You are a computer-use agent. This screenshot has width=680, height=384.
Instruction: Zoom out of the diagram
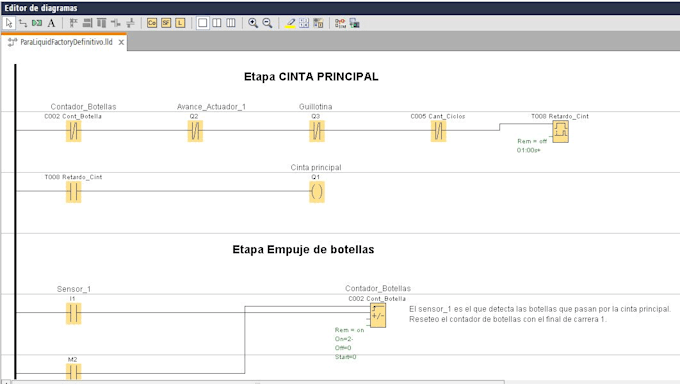267,23
